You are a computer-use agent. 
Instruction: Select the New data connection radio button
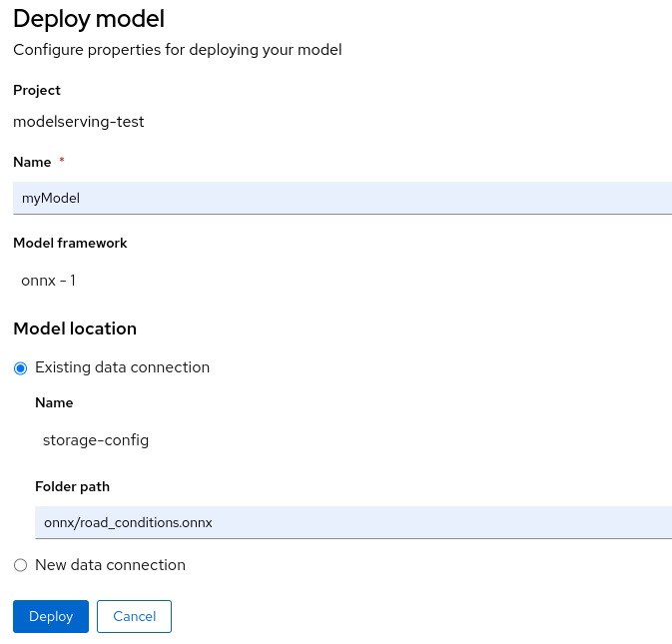[x=21, y=565]
